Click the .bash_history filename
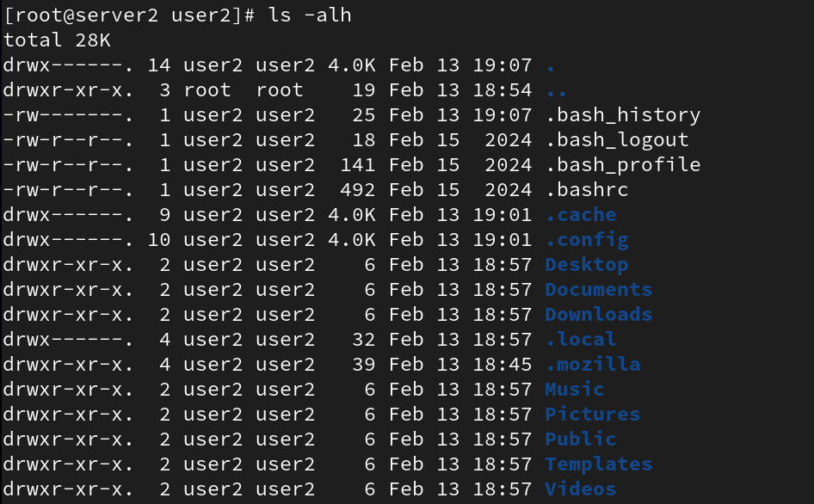 click(623, 114)
